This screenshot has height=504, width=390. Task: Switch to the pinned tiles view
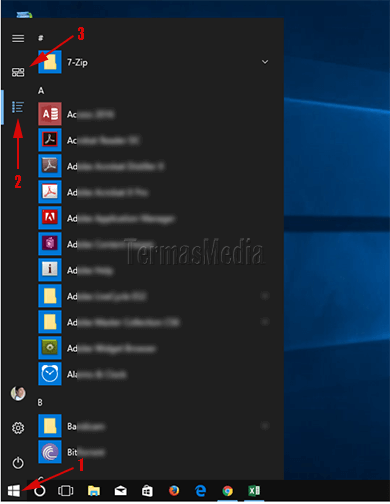tap(18, 72)
